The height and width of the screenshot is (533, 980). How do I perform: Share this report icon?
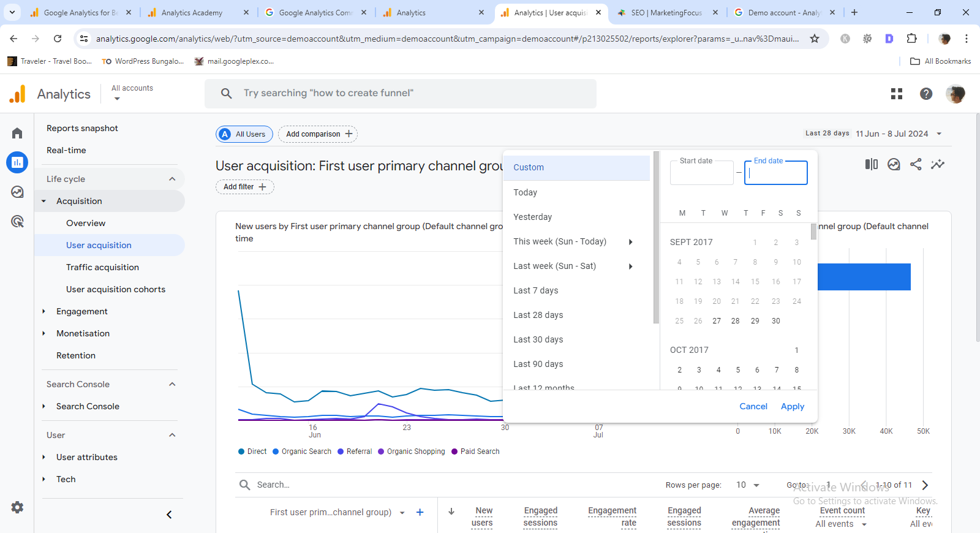[916, 164]
